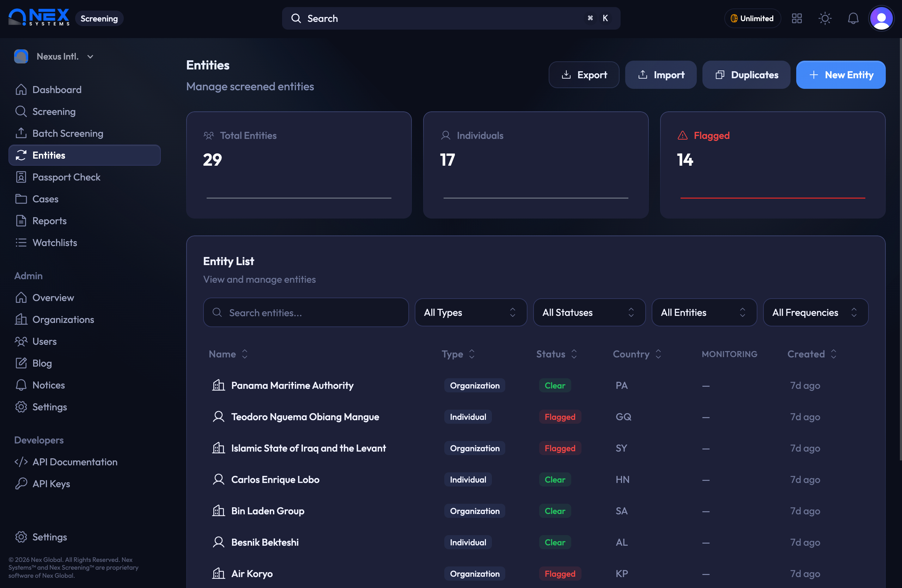Click the NEX Systems logo
Screen dimensions: 902x588
click(39, 17)
